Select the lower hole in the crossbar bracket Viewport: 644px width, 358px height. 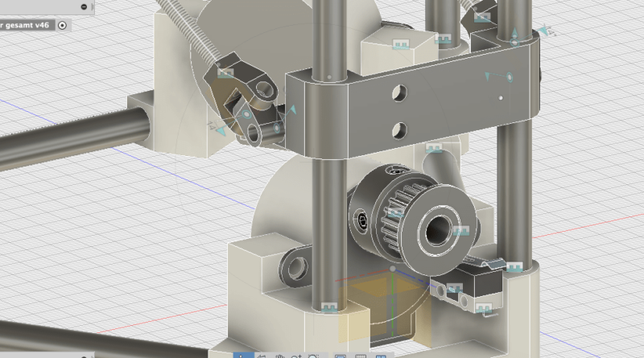click(399, 131)
